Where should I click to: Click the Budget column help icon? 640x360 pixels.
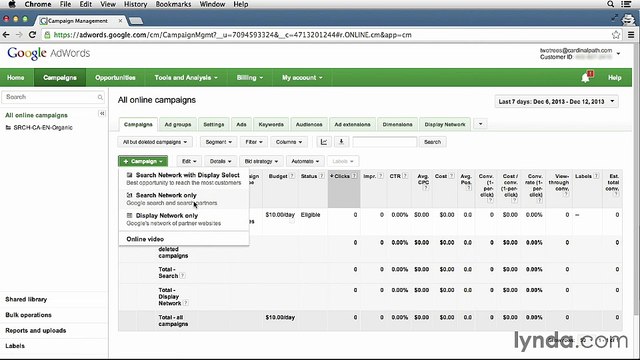click(x=292, y=176)
